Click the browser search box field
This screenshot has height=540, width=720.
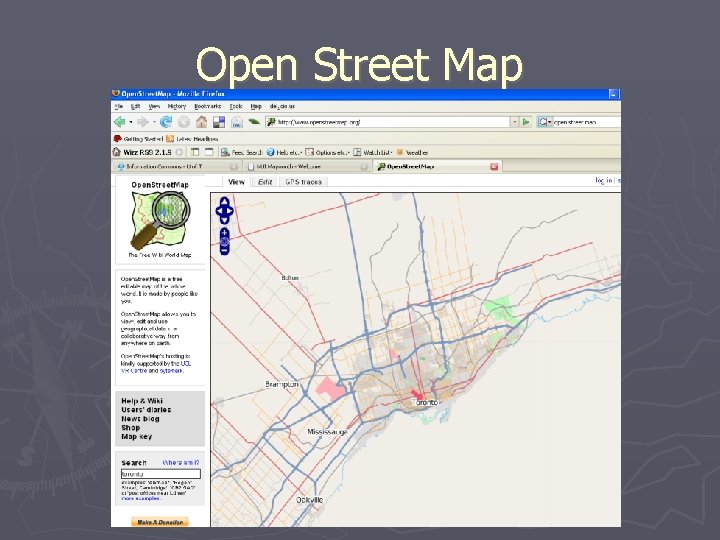[587, 122]
